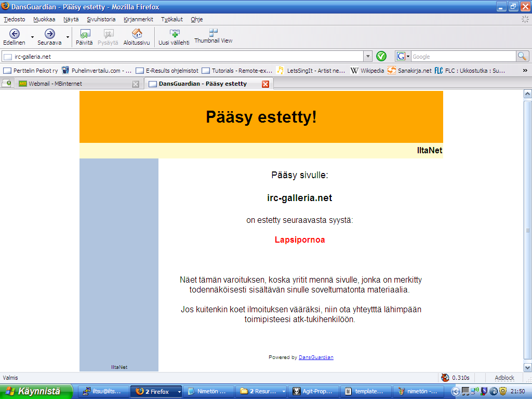The image size is (532, 399).
Task: Click the blocked reason text Lapsipornoa
Action: (x=300, y=240)
